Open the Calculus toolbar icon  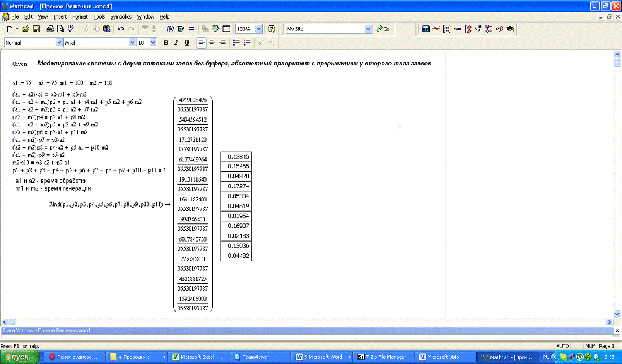468,29
